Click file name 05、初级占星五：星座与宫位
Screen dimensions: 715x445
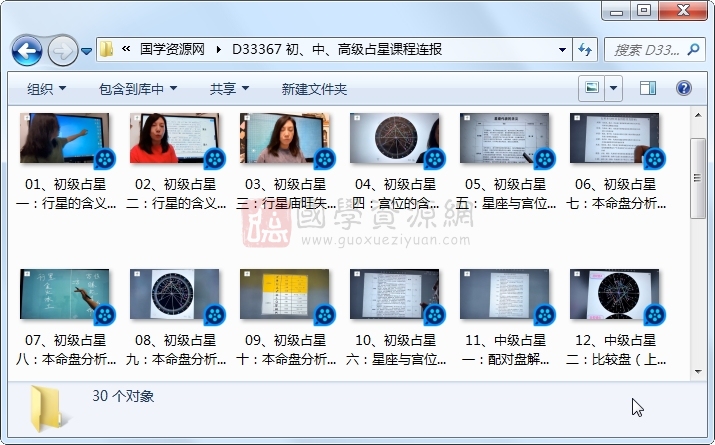point(505,194)
